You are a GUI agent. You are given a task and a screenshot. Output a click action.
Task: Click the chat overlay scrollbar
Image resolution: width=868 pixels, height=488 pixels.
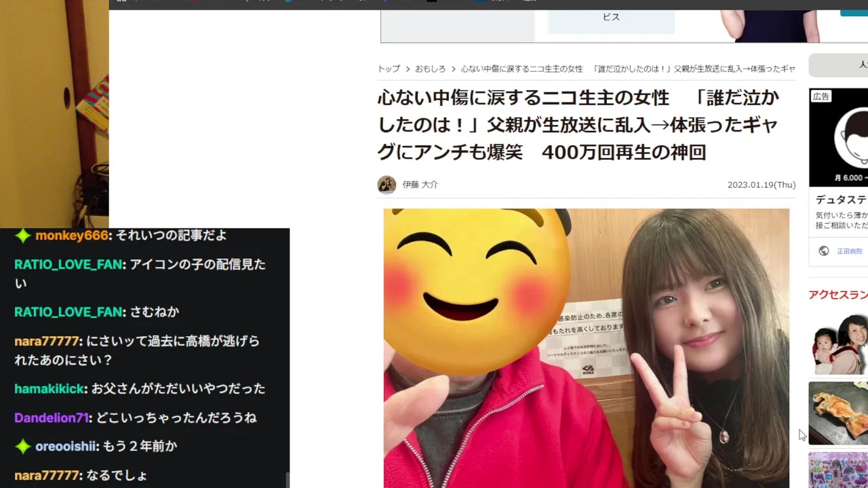(x=288, y=480)
